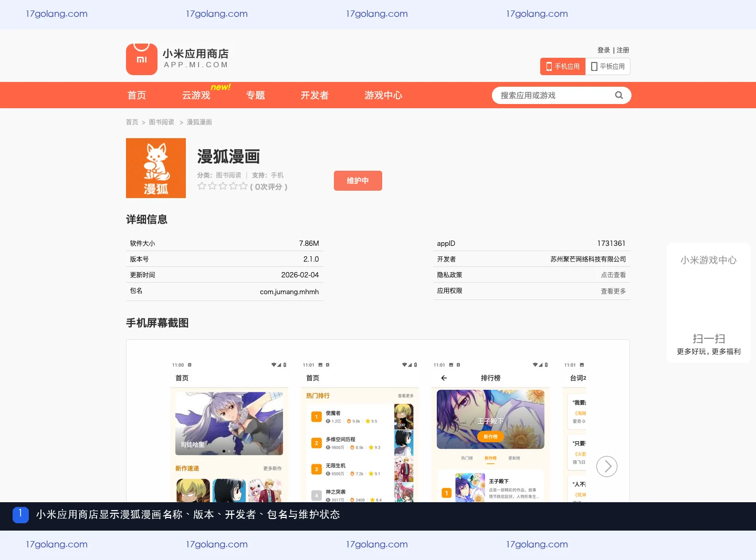Click the search magnifier icon
Image resolution: width=756 pixels, height=560 pixels.
pyautogui.click(x=619, y=95)
